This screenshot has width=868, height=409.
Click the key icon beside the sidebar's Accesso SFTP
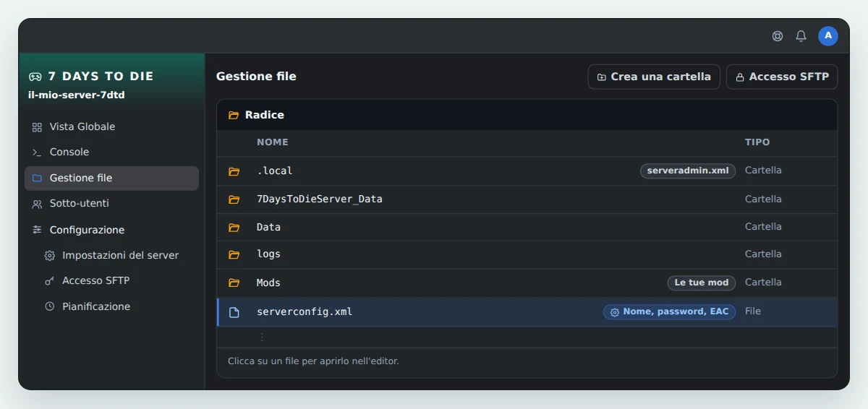(x=49, y=281)
